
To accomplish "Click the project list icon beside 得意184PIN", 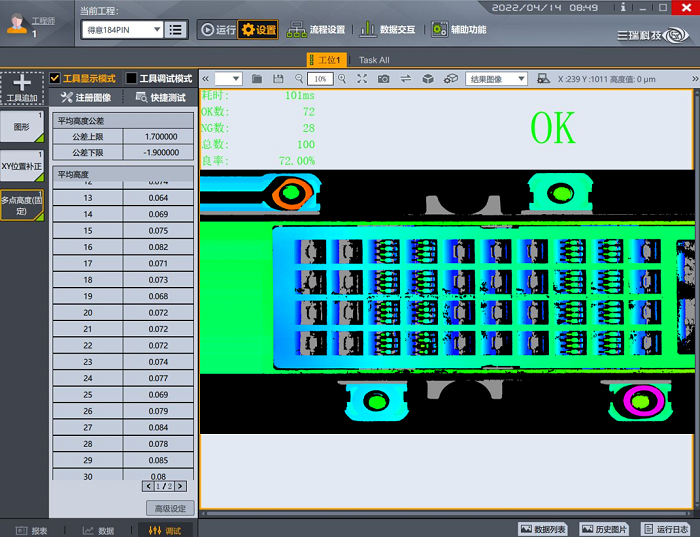I will pos(177,29).
